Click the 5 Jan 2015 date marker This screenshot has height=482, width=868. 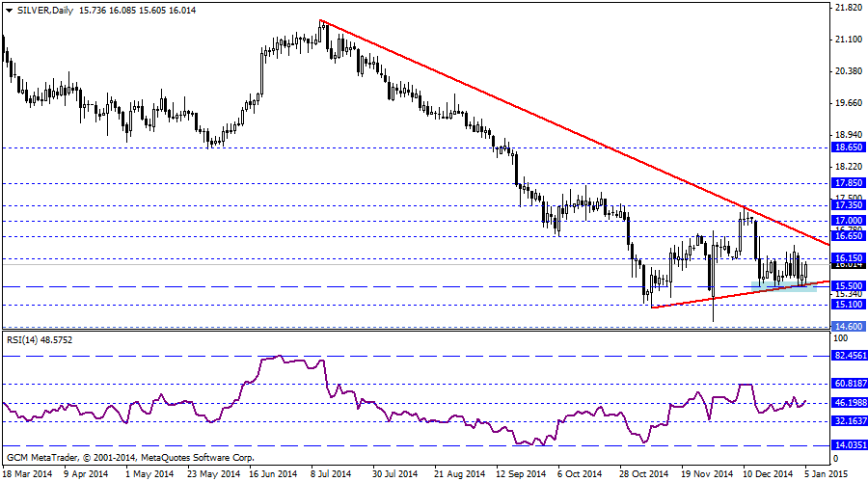(x=827, y=474)
